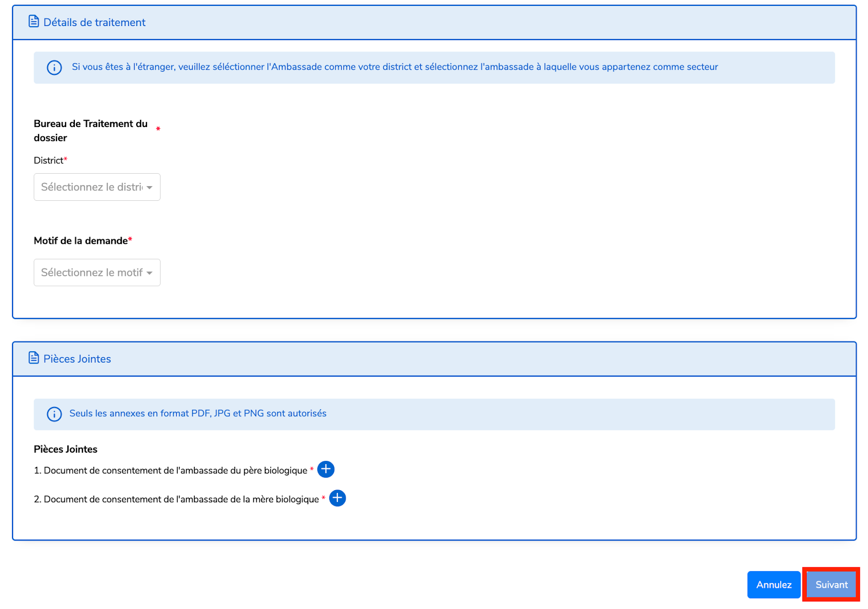
Task: Click info icon in the Ambassade notice
Action: (54, 67)
